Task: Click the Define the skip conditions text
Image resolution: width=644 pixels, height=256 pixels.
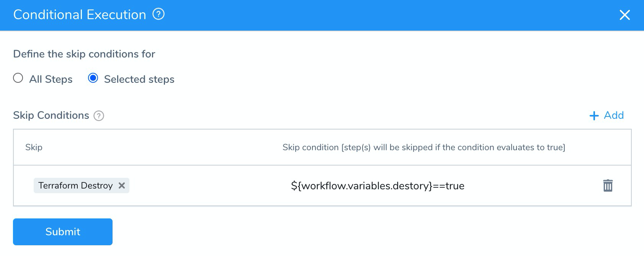Action: point(84,54)
